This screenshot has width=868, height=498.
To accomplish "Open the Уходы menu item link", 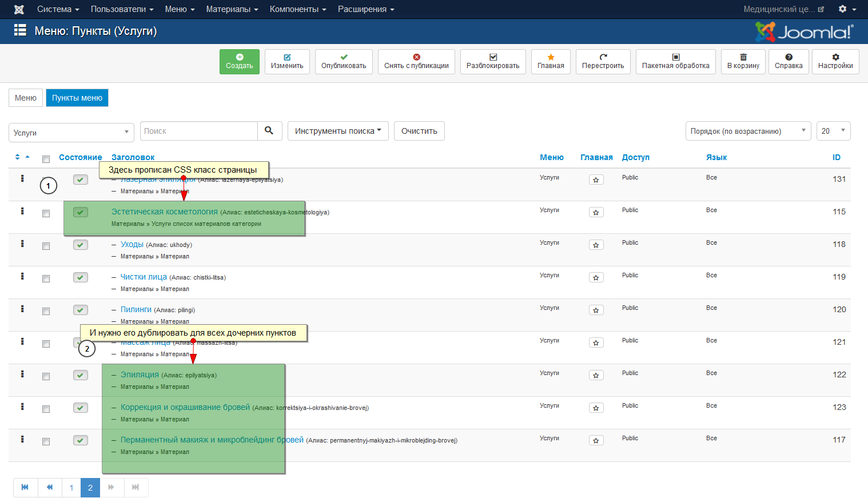I will (x=132, y=244).
